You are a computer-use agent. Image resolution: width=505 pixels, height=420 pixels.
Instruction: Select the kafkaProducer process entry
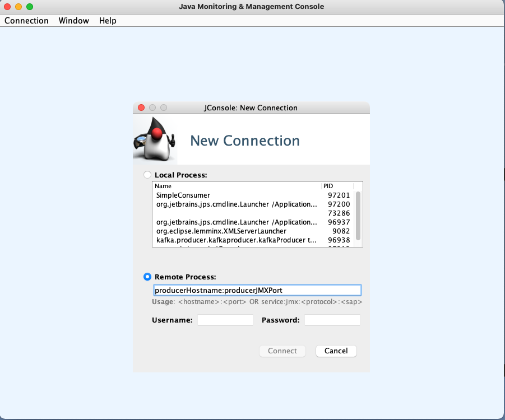[x=224, y=240]
